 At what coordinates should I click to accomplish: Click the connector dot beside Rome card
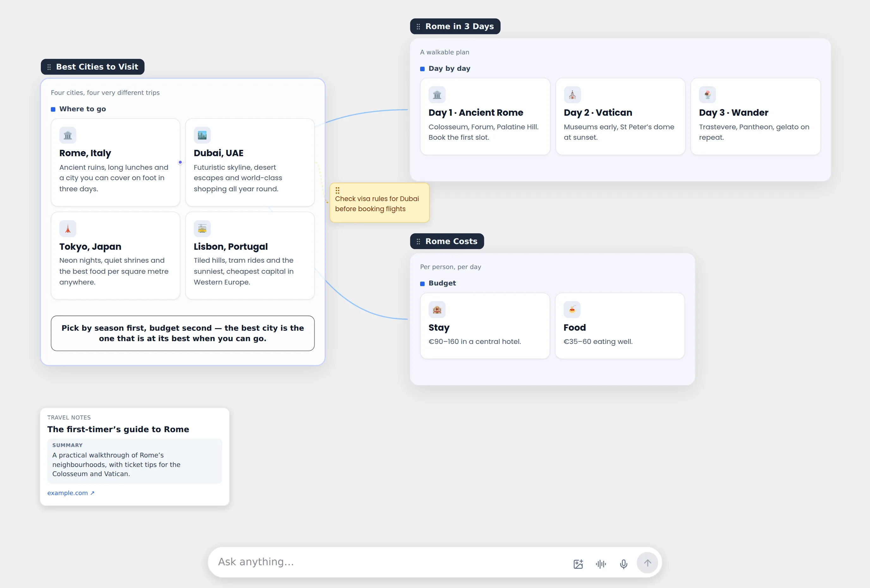pos(180,162)
